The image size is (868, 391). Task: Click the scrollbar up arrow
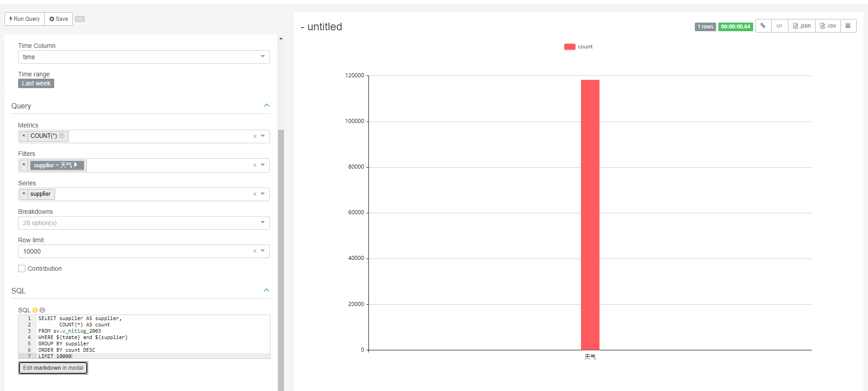click(x=281, y=38)
